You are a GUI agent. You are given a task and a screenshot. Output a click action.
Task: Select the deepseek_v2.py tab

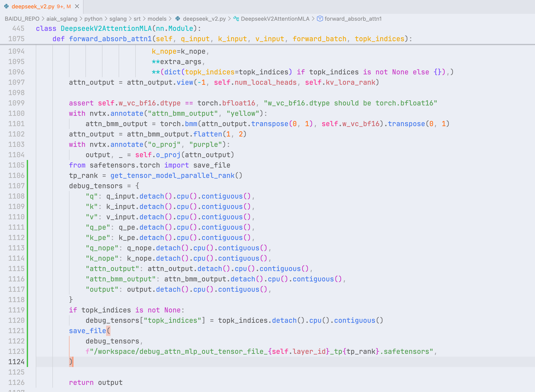click(33, 6)
